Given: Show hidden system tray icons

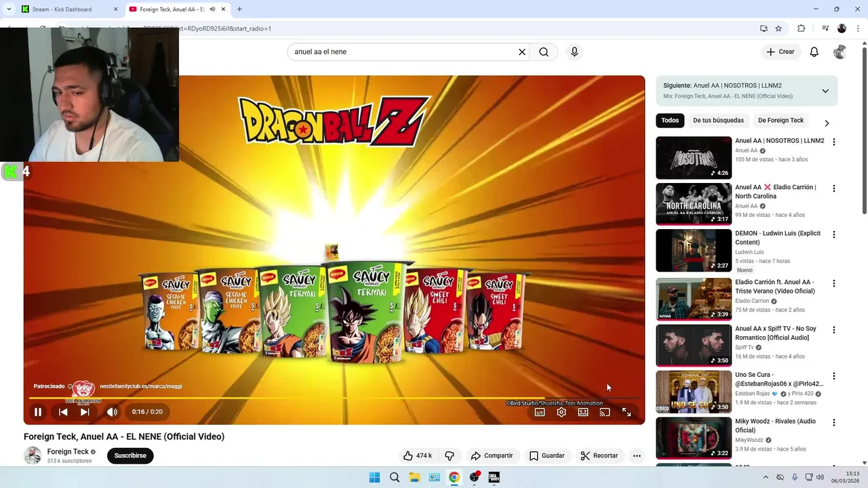Looking at the screenshot, I should pyautogui.click(x=766, y=477).
